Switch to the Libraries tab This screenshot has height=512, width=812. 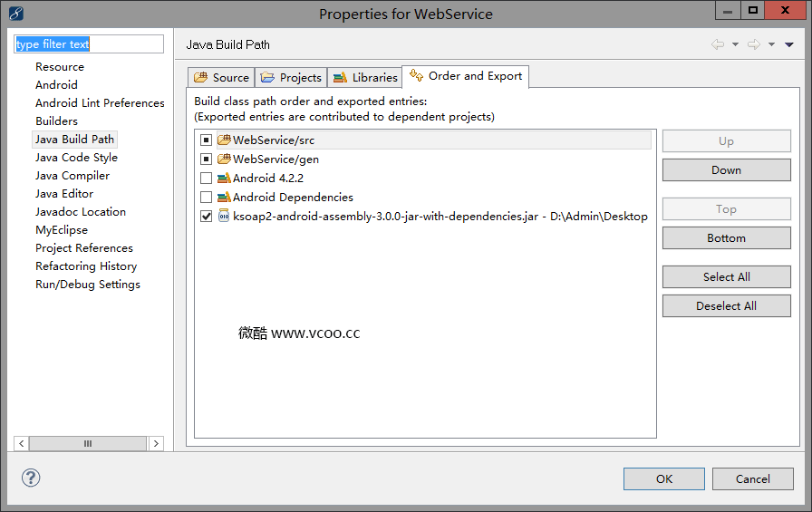click(x=364, y=77)
